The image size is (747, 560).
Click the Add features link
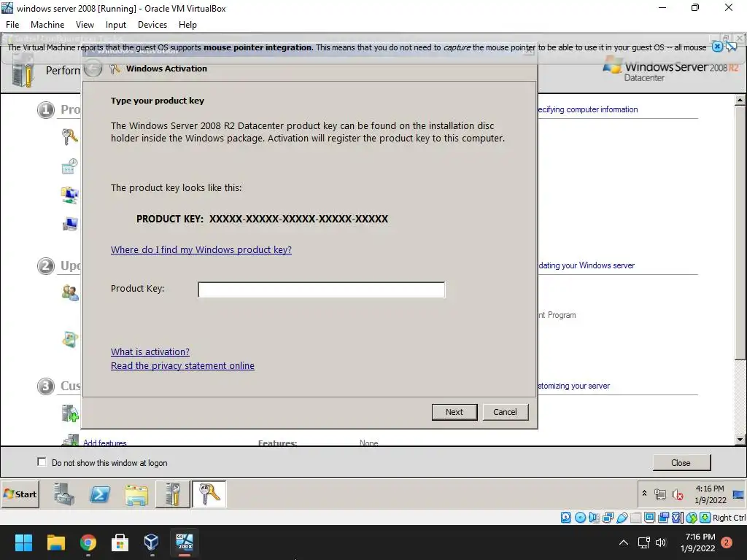105,443
